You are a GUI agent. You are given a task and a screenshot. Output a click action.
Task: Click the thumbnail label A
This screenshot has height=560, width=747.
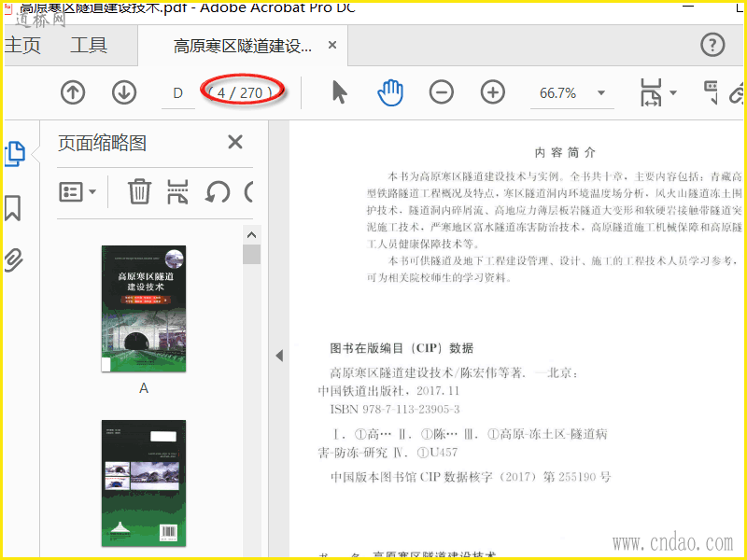144,388
